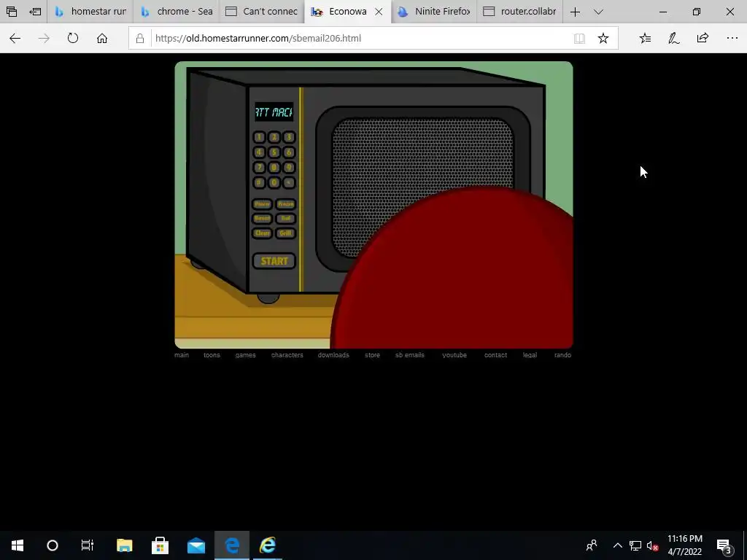Open Task View
The width and height of the screenshot is (747, 560).
click(88, 545)
